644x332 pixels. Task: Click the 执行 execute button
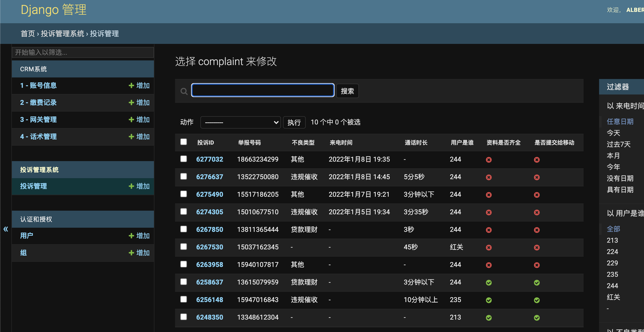[294, 122]
